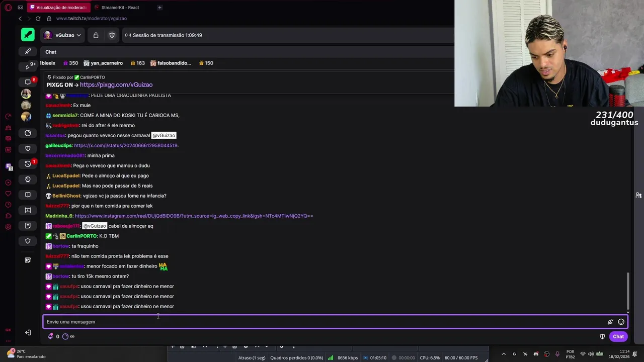This screenshot has width=644, height=362.
Task: Switch to Visualização de moderador tab
Action: tap(58, 8)
